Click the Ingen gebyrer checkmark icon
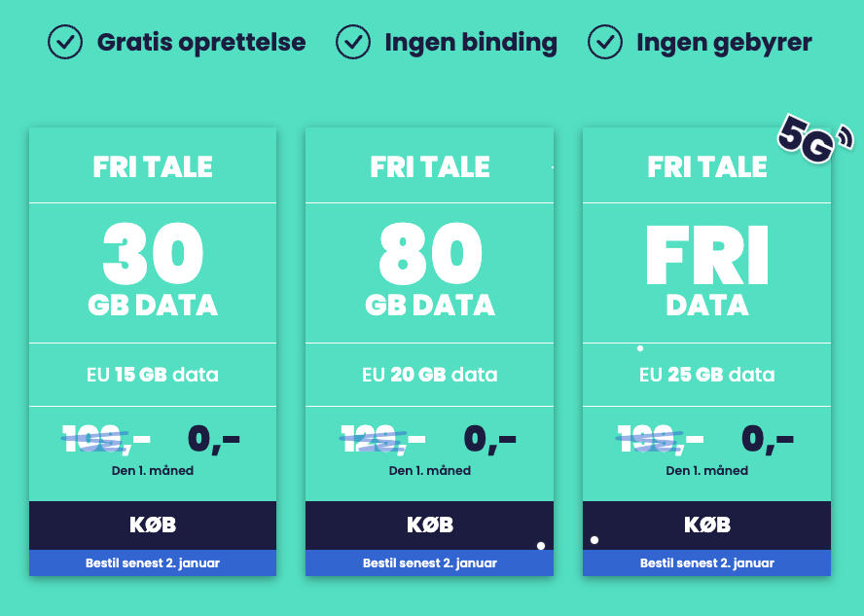 point(605,42)
